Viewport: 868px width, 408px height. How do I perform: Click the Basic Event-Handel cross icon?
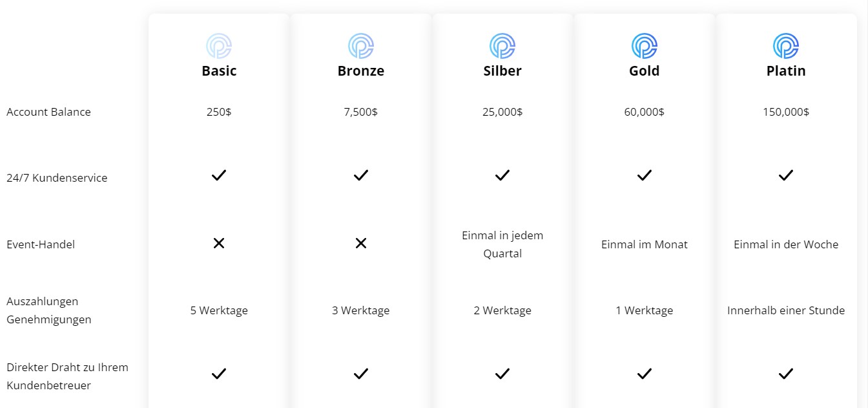point(219,243)
